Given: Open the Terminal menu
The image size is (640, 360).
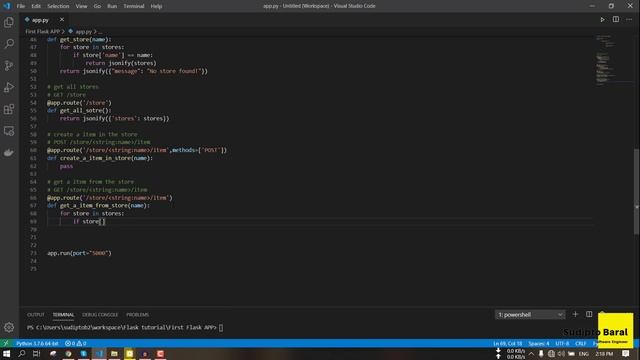Looking at the screenshot, I should [134, 6].
